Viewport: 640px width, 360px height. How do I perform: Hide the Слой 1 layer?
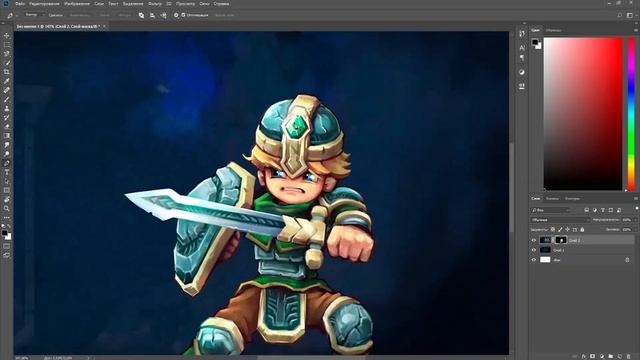pyautogui.click(x=533, y=250)
